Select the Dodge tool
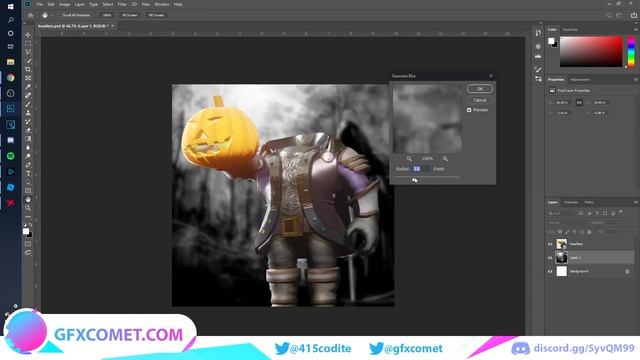The image size is (640, 360). [28, 156]
